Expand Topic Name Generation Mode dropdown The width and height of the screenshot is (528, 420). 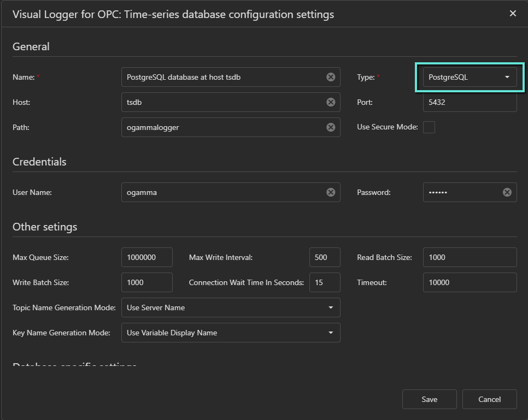230,307
